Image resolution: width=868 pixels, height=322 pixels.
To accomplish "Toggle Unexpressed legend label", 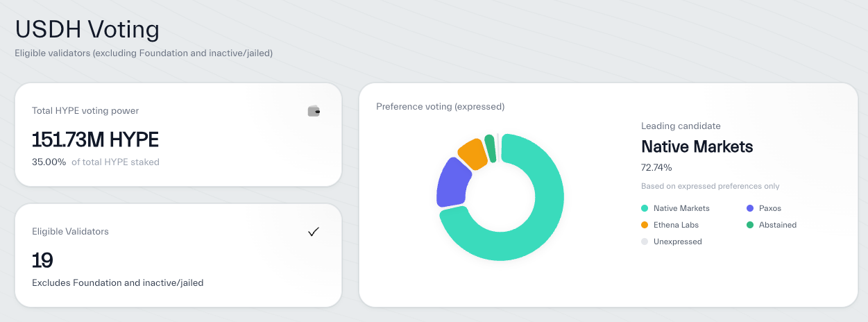I will [x=678, y=241].
